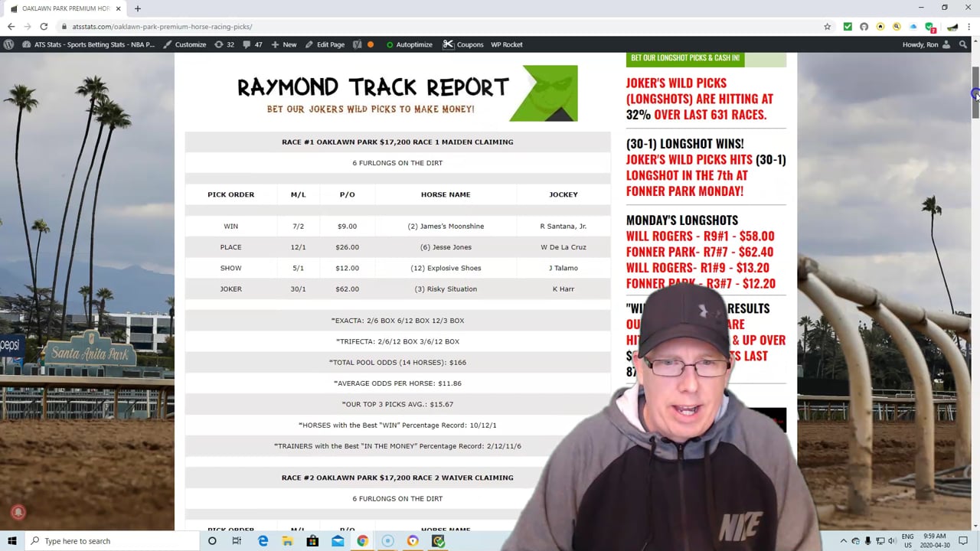Screen dimensions: 980x551
Task: Open Task View on the taskbar
Action: click(237, 541)
